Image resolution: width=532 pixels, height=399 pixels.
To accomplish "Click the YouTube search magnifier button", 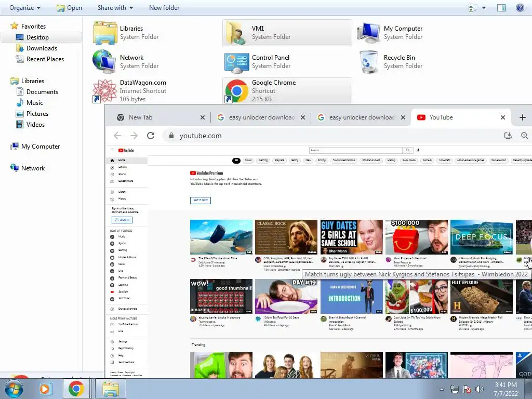I will click(x=407, y=150).
